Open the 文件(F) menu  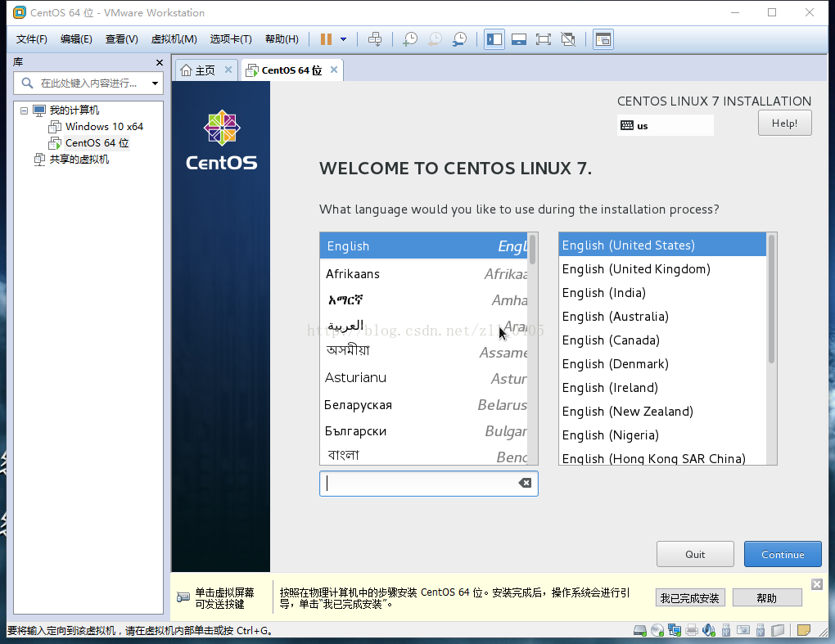(31, 38)
